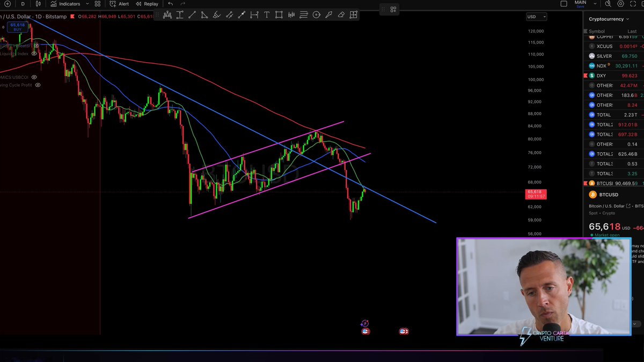Select XCUUS in the watchlist
This screenshot has height=362, width=644.
tap(613, 46)
